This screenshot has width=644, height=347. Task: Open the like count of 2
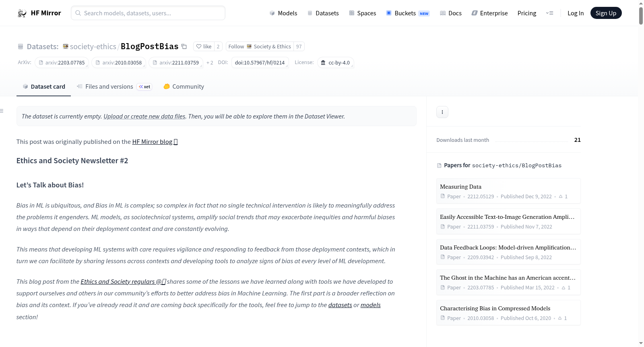(x=218, y=46)
